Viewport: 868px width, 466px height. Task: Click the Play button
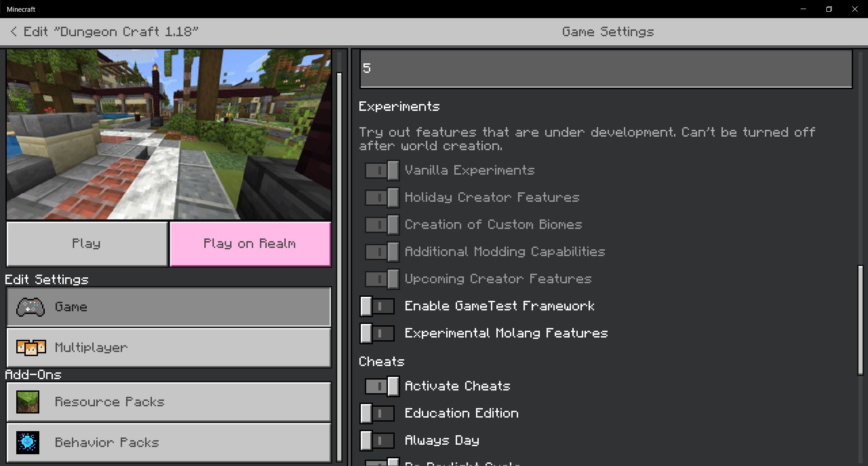click(x=87, y=244)
